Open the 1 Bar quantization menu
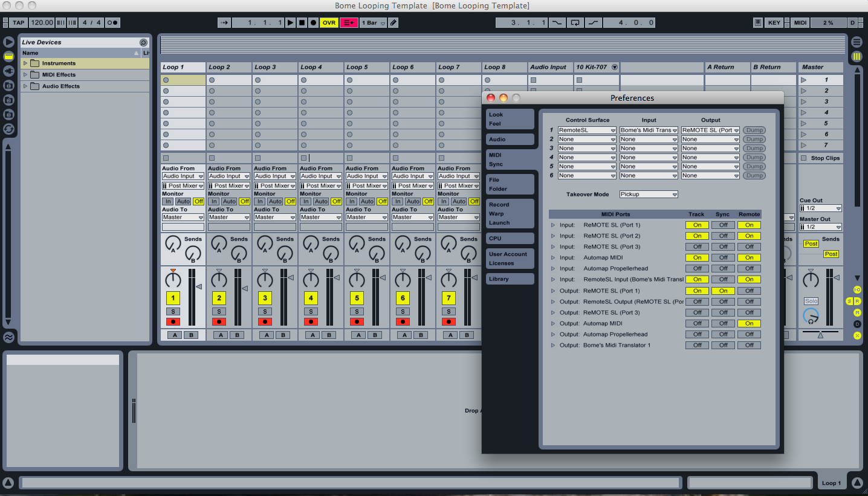 point(373,22)
